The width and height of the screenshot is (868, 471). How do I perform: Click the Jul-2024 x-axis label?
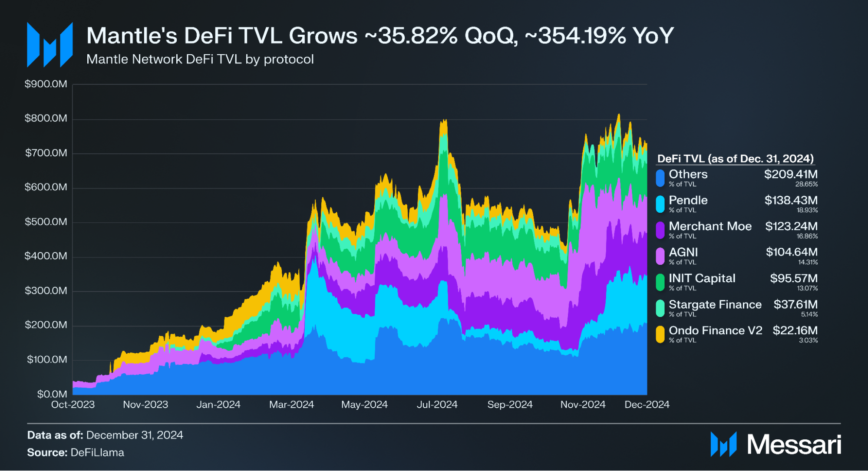437,405
